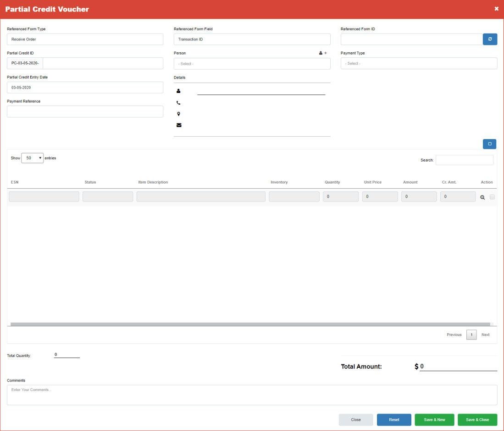The height and width of the screenshot is (431, 504).
Task: Click the magnifier icon in Action column
Action: pos(482,197)
